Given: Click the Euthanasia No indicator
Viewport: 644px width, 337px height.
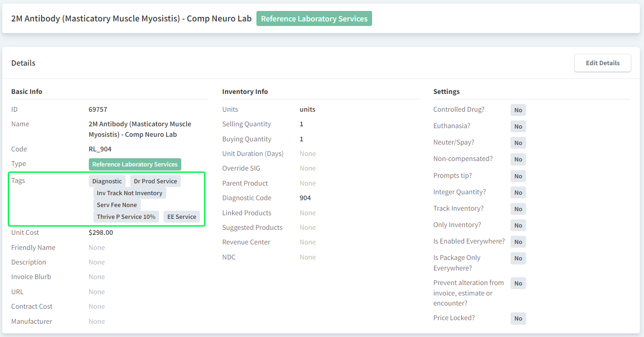Looking at the screenshot, I should pyautogui.click(x=518, y=126).
